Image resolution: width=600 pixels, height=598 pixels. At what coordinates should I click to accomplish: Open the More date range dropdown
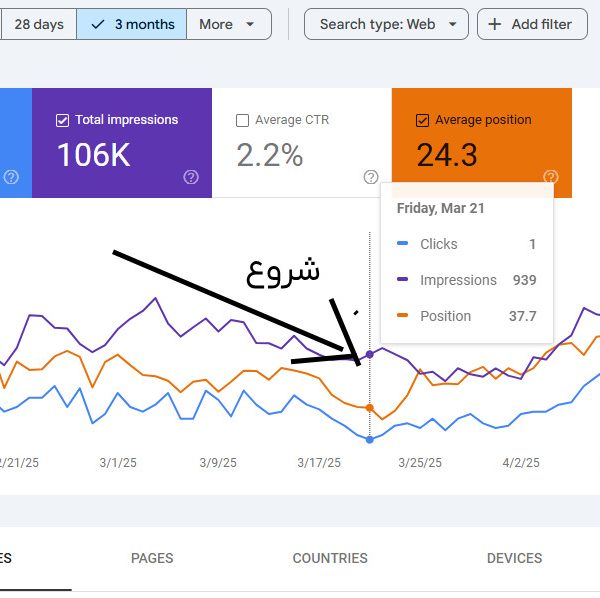pyautogui.click(x=228, y=24)
